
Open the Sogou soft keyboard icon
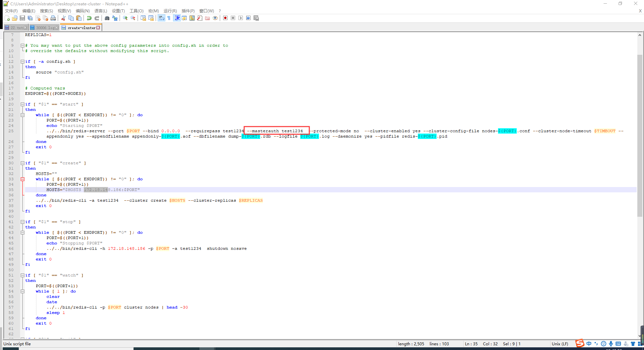pos(618,344)
